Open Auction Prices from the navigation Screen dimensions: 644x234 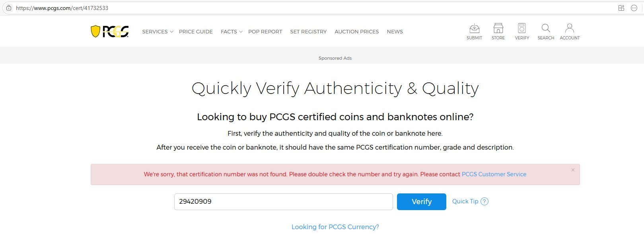click(x=356, y=31)
